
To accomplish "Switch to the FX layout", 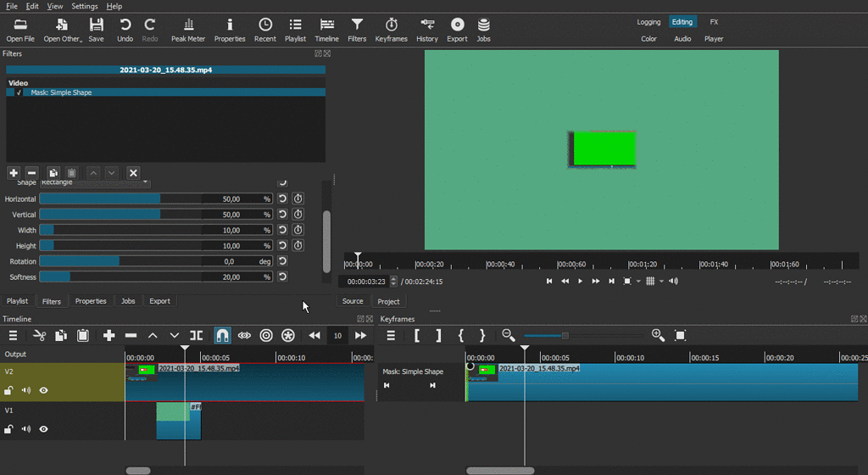I will pos(714,22).
